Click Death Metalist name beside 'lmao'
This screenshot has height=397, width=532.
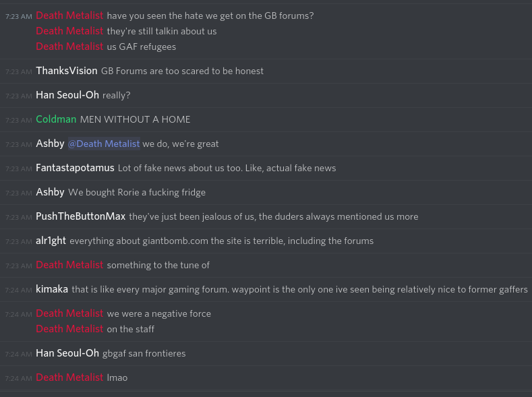point(69,377)
